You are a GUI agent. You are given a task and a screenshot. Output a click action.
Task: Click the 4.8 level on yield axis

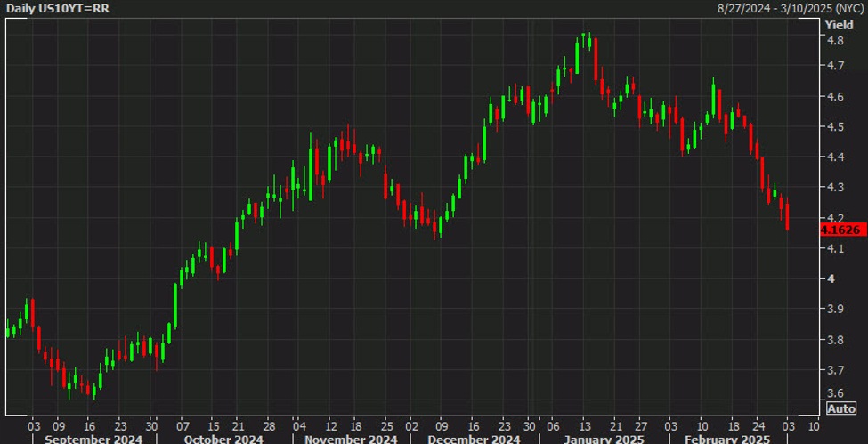834,41
